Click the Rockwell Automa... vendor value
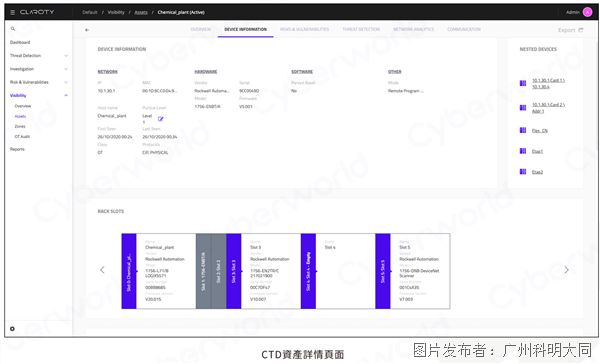This screenshot has width=600, height=364. [x=212, y=91]
